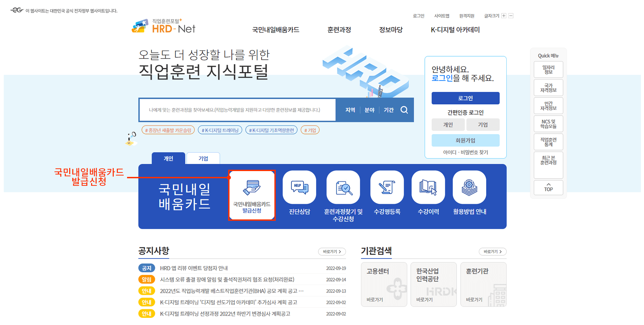Open 수강이력 using its book icon
The height and width of the screenshot is (325, 644).
point(428,187)
